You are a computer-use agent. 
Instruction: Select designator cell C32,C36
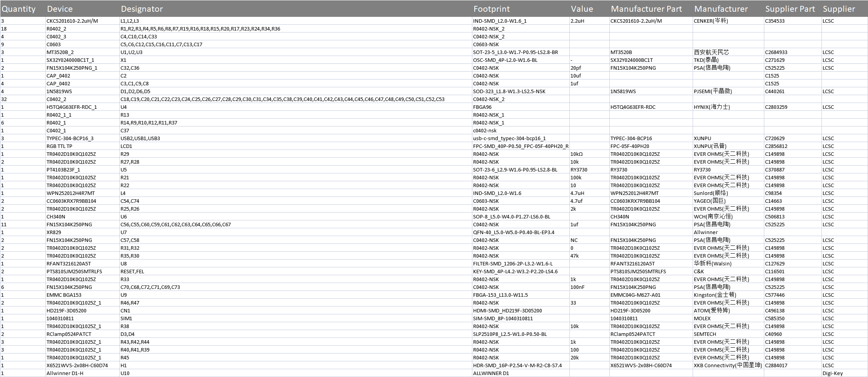(130, 68)
